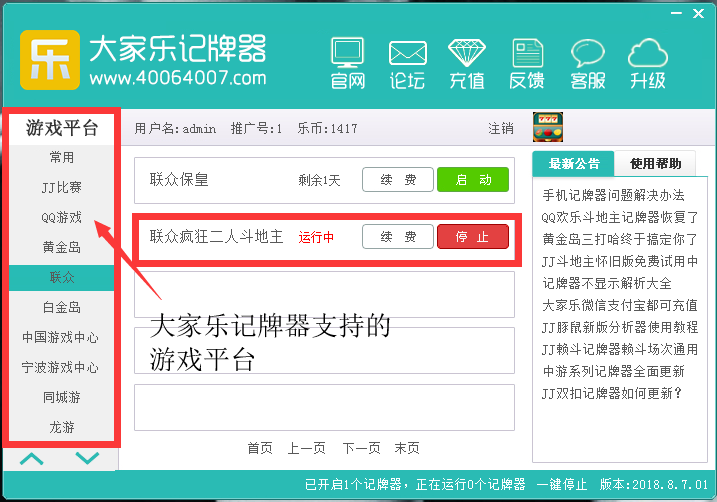Open announcement JJ斗地主怀旧版免费试用中

(x=620, y=262)
